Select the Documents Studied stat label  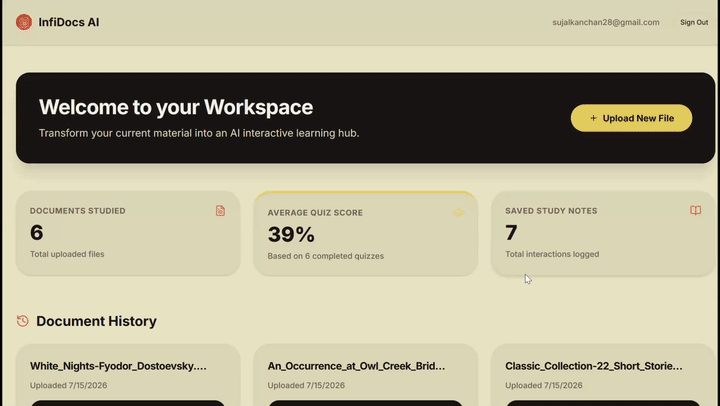pos(78,211)
